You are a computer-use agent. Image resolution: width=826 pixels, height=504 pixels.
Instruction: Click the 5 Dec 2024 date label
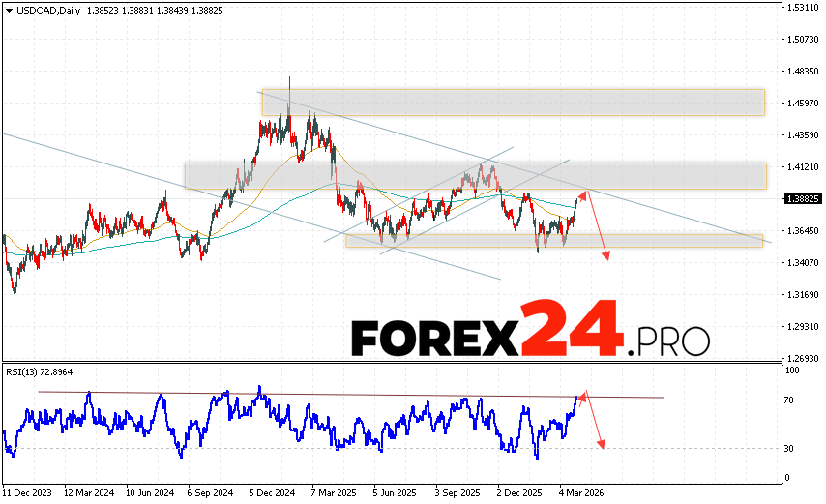tap(272, 491)
